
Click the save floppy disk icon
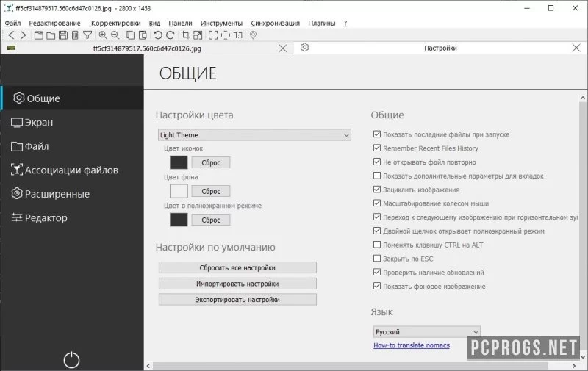tap(63, 35)
